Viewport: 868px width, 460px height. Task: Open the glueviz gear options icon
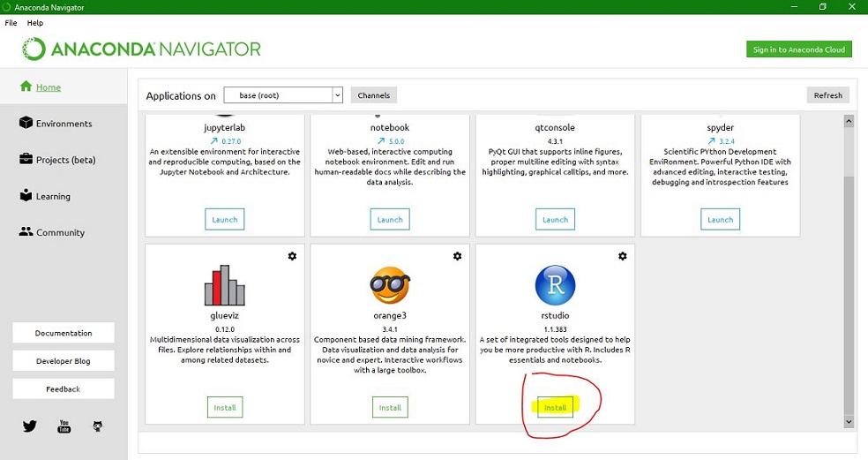pos(292,256)
